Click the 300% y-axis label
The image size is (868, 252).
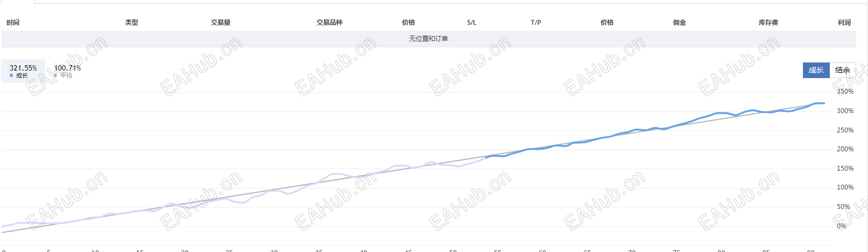click(845, 111)
